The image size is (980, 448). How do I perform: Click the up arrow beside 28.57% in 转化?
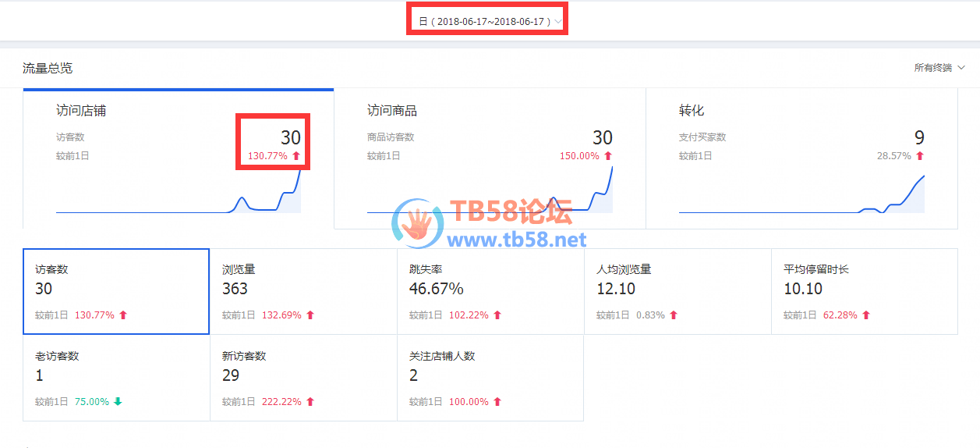(920, 156)
